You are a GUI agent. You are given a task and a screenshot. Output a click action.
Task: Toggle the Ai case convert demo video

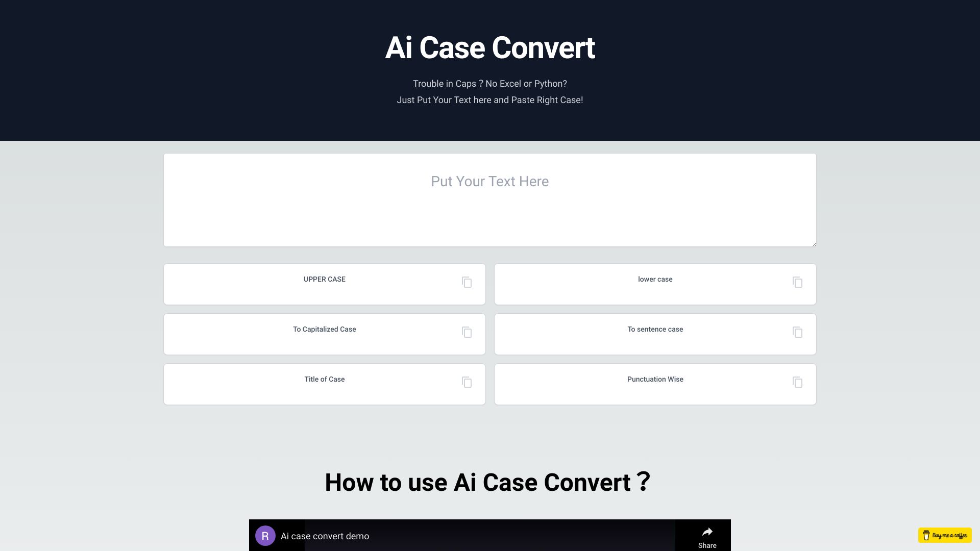click(x=490, y=536)
